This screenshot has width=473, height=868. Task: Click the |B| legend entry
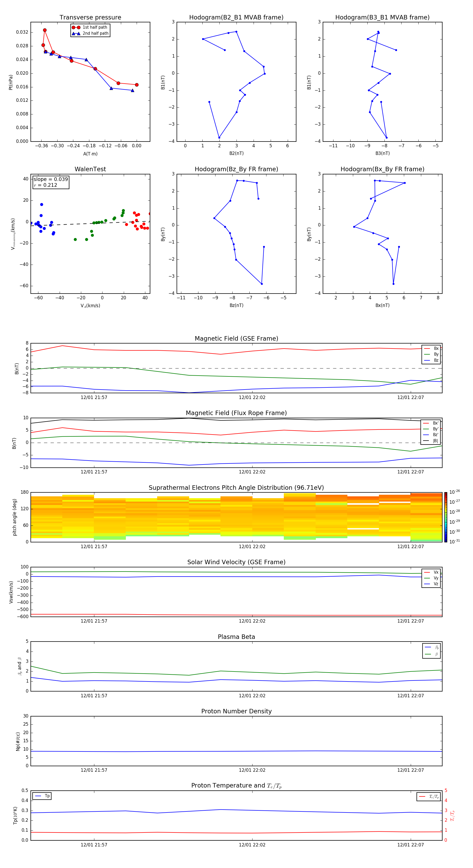pos(431,441)
